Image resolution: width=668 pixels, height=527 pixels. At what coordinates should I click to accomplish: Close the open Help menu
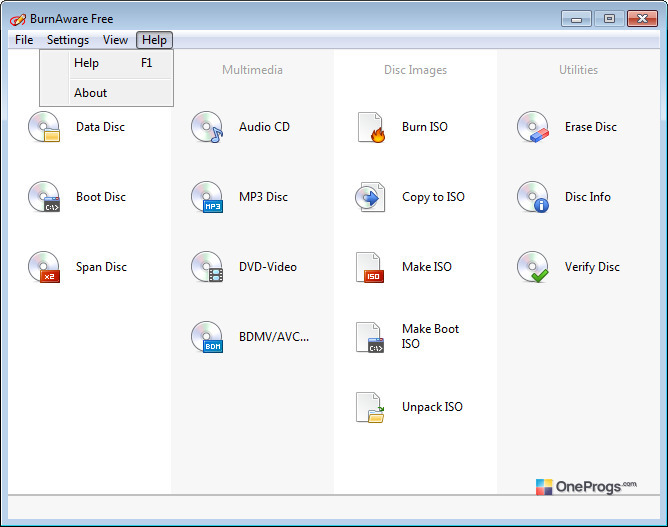point(154,40)
